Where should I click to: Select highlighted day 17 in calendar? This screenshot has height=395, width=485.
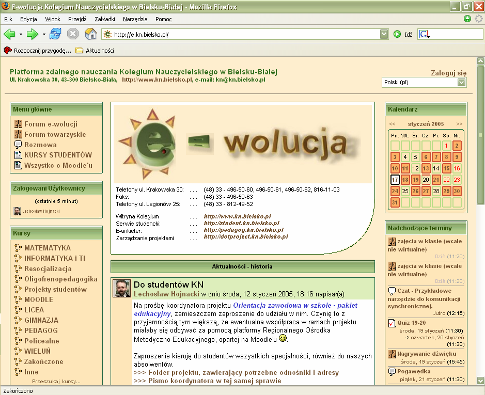[395, 180]
